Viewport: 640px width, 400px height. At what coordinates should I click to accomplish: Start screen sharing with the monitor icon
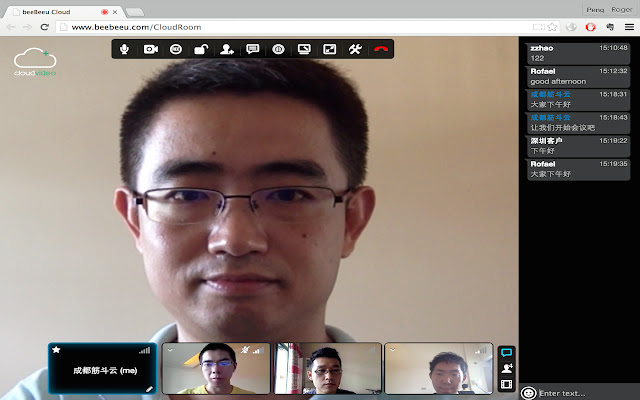pos(304,49)
